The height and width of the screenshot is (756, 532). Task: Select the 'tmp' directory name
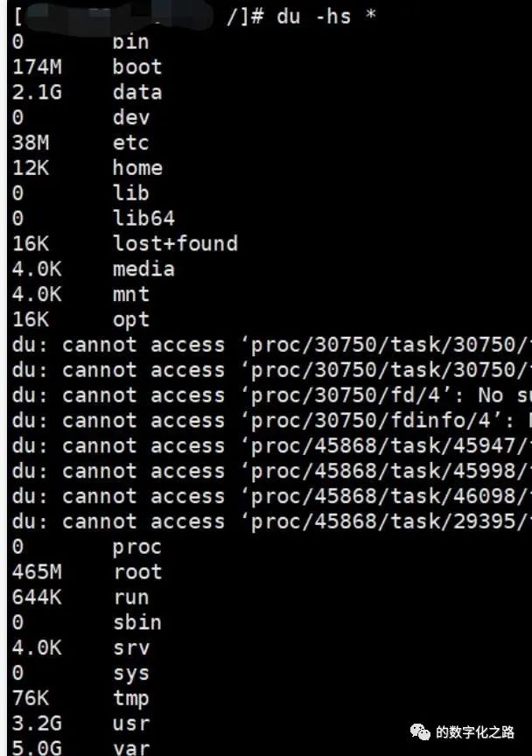(131, 698)
